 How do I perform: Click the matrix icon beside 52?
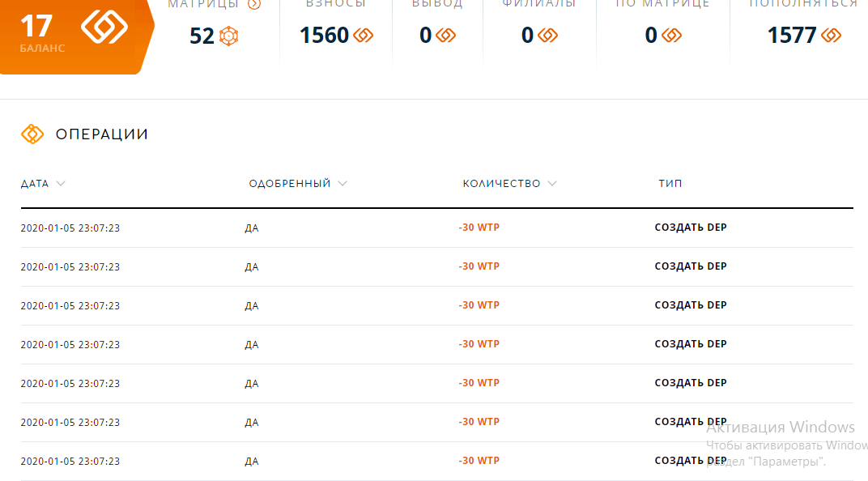[x=228, y=36]
